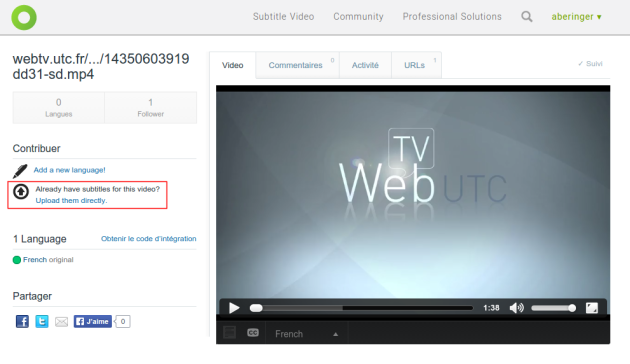Open the Subtitle Video menu
The height and width of the screenshot is (364, 630).
pyautogui.click(x=283, y=16)
